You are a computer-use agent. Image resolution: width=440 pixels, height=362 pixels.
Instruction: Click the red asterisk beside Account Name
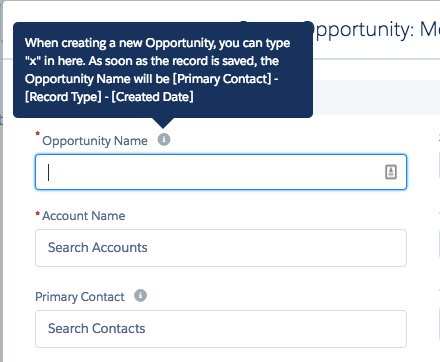(38, 213)
